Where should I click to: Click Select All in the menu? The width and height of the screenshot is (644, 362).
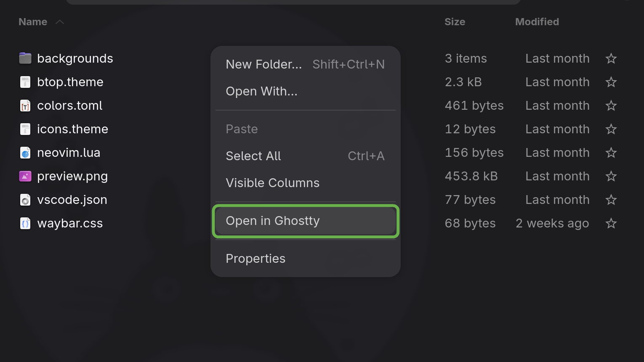click(253, 156)
